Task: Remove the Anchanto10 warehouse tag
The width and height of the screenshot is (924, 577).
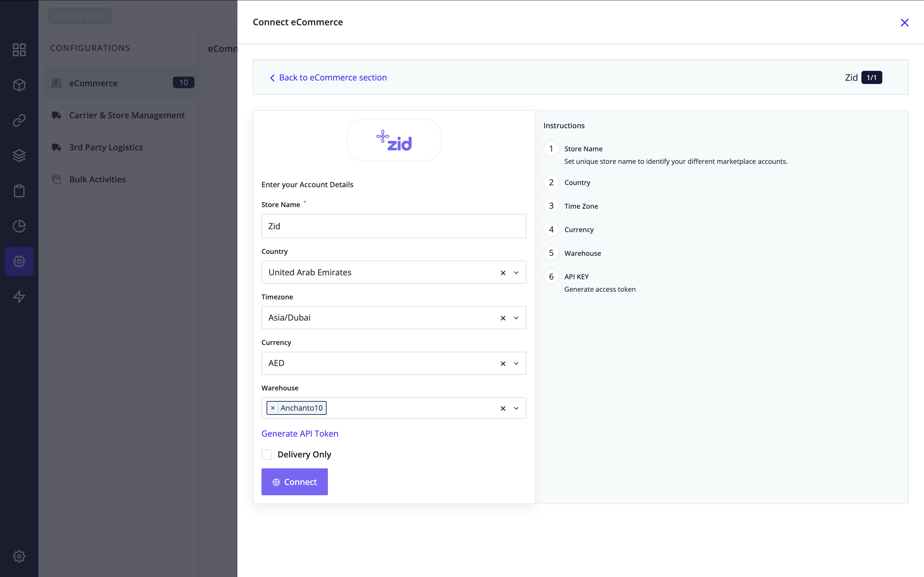Action: [273, 408]
